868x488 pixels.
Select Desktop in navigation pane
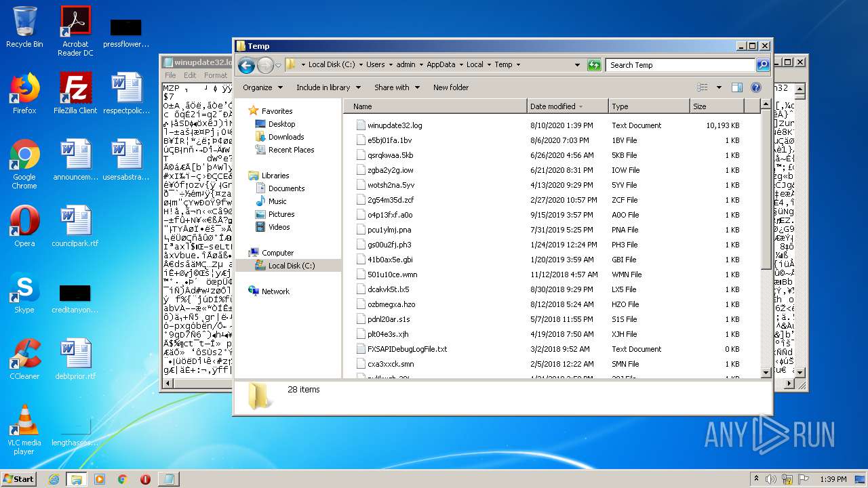click(281, 124)
